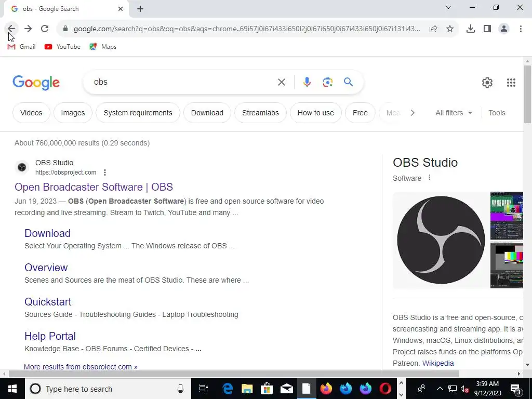Open the Help Portal sitelink
Screen dimensions: 532x399
pos(50,336)
